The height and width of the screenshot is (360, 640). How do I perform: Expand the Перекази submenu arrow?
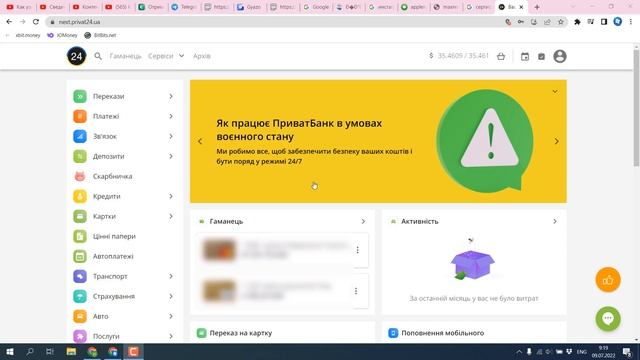pyautogui.click(x=171, y=96)
